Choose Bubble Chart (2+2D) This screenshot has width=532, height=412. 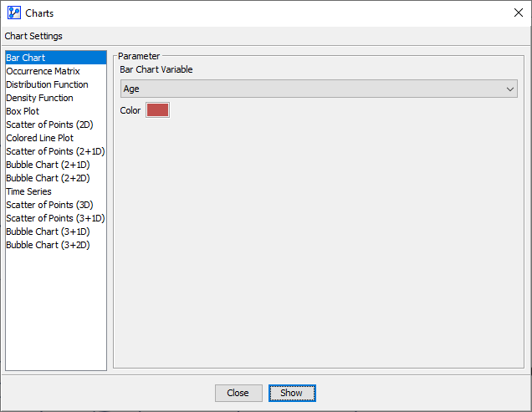point(48,178)
